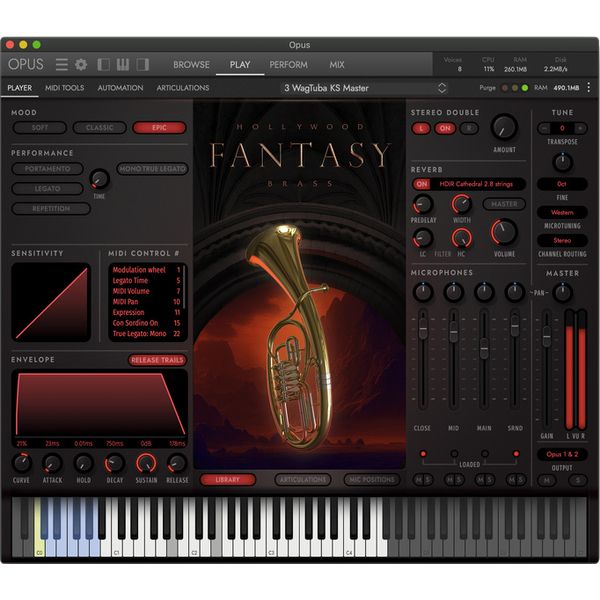Viewport: 600px width, 600px height.
Task: Click the Mid microphone fader
Action: pyautogui.click(x=453, y=331)
